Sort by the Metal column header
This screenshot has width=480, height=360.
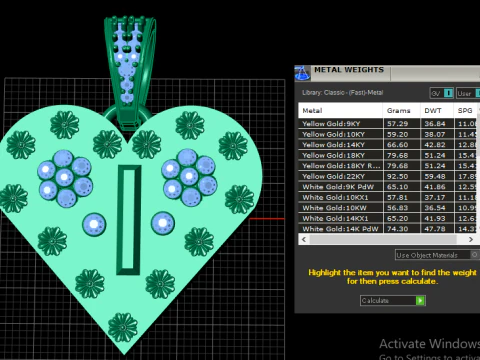tap(340, 110)
